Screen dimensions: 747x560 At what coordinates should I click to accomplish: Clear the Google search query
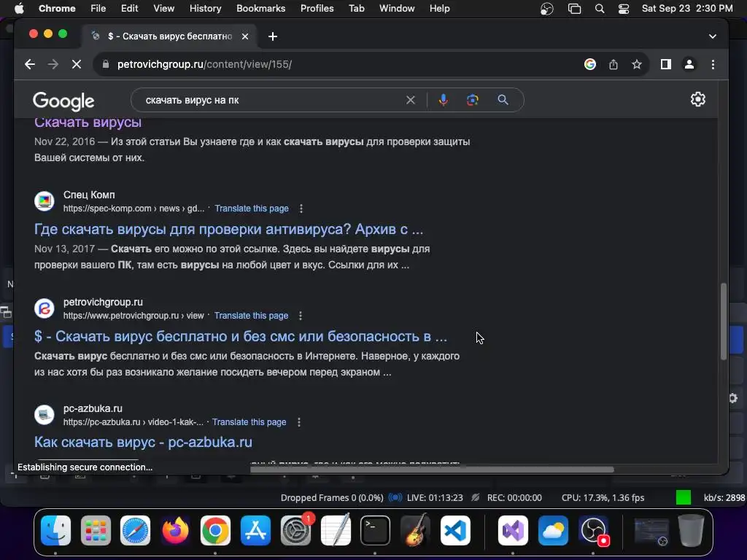(410, 100)
